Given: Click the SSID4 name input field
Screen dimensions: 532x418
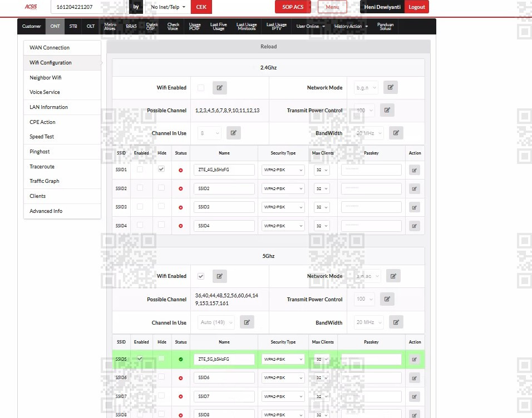Looking at the screenshot, I should click(x=224, y=226).
